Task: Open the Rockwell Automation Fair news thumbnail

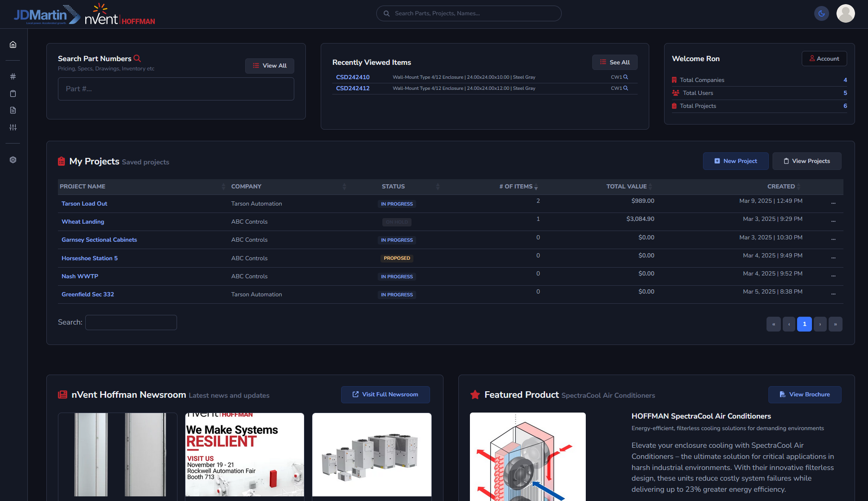Action: (245, 455)
